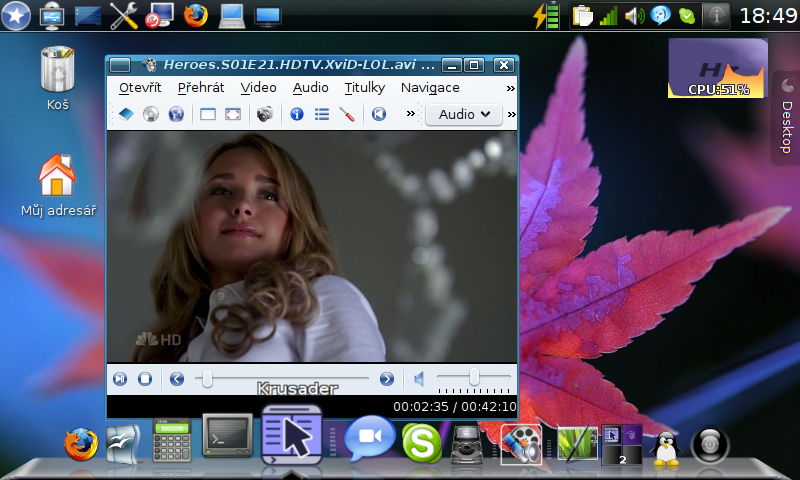Screen dimensions: 800x480
Task: Open the wrench and screwdriver settings icon
Action: pyautogui.click(x=123, y=15)
